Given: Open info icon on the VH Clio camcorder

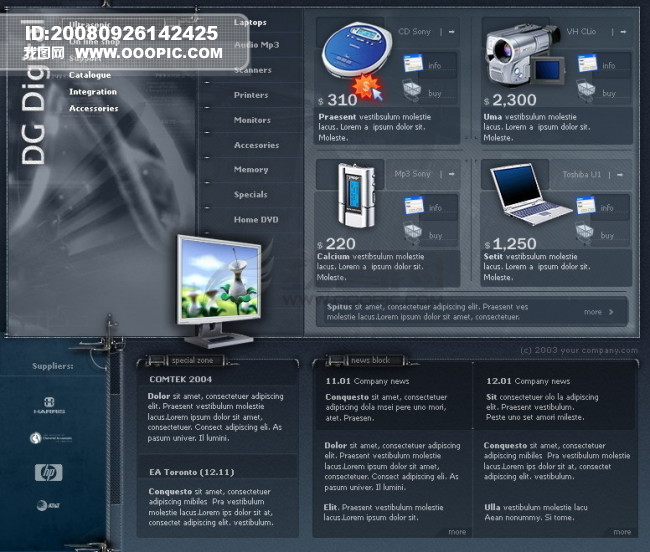Looking at the screenshot, I should coord(586,65).
